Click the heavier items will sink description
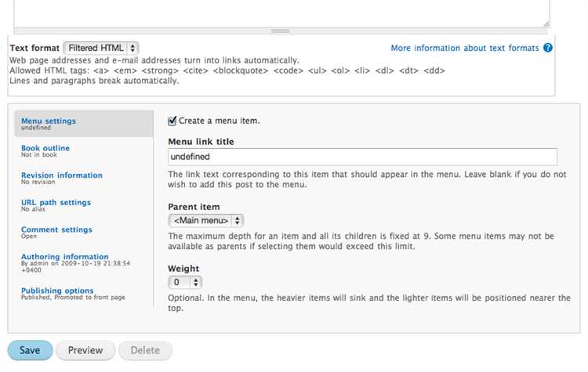This screenshot has width=588, height=372. click(x=369, y=303)
